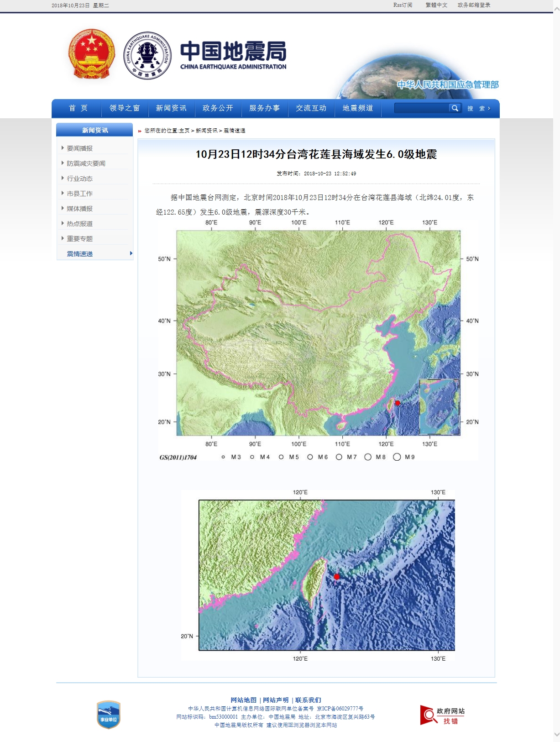Click the red epicenter dot on Taiwan map
Image resolution: width=560 pixels, height=742 pixels.
click(337, 577)
